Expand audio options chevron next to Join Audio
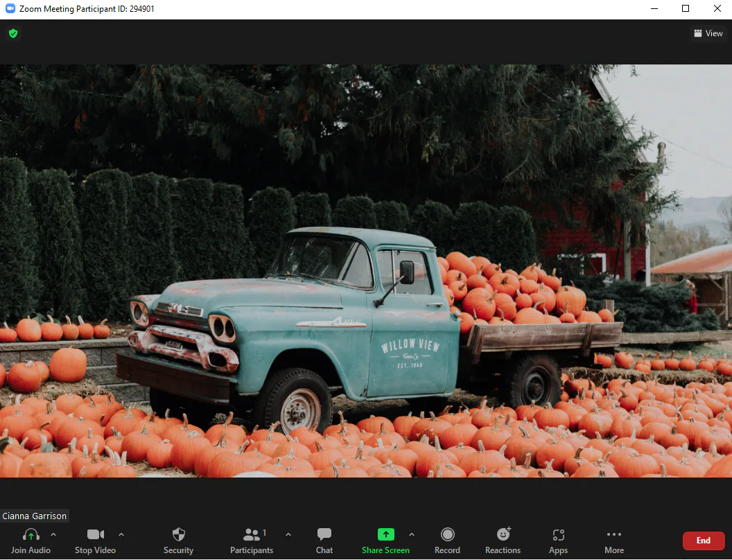Image resolution: width=732 pixels, height=560 pixels. tap(53, 534)
